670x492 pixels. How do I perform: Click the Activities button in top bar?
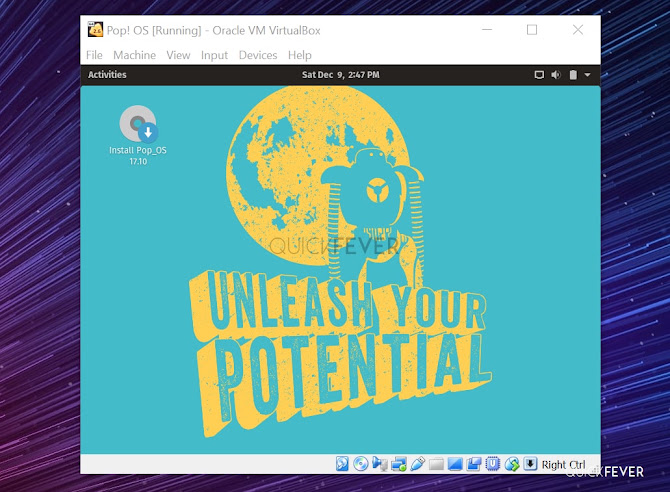point(107,74)
